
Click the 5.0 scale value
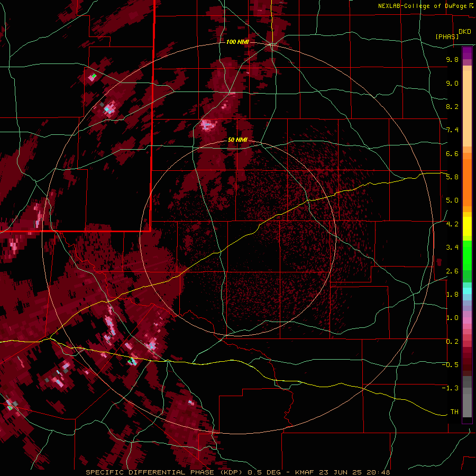click(452, 200)
